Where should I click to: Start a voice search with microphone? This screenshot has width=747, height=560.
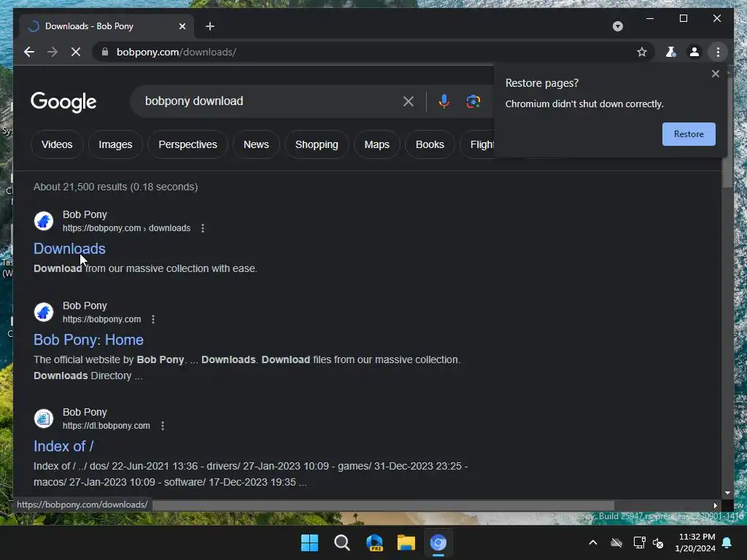[444, 101]
